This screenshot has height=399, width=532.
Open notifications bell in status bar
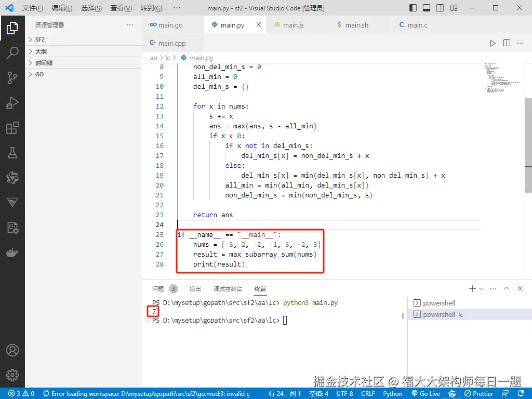click(521, 394)
